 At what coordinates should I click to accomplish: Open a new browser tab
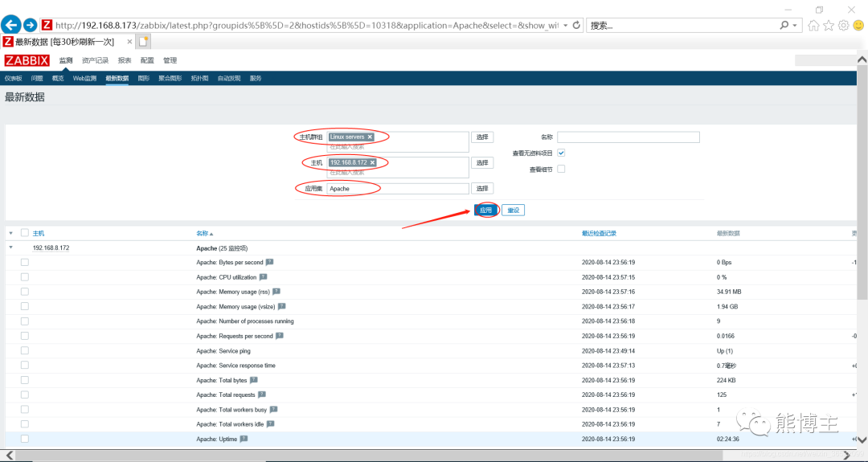(143, 42)
